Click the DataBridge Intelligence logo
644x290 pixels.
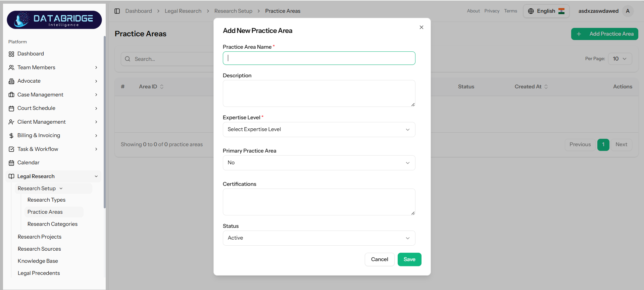pos(54,20)
